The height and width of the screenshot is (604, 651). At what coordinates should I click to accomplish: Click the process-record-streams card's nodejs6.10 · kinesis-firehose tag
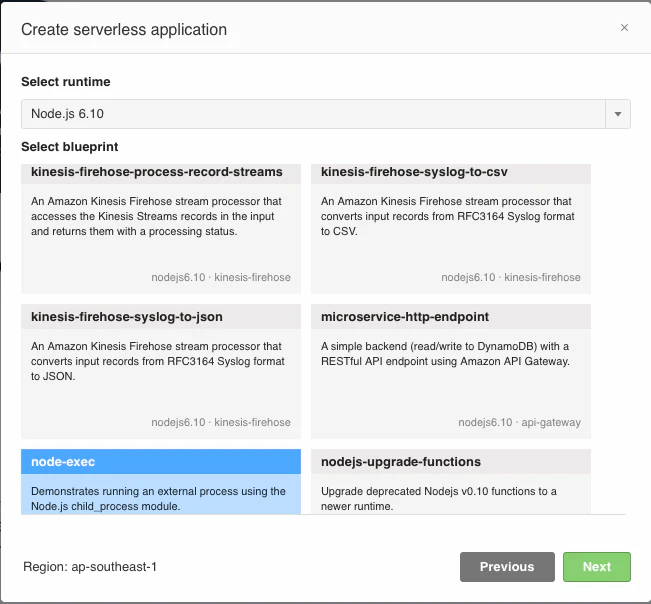pyautogui.click(x=221, y=277)
